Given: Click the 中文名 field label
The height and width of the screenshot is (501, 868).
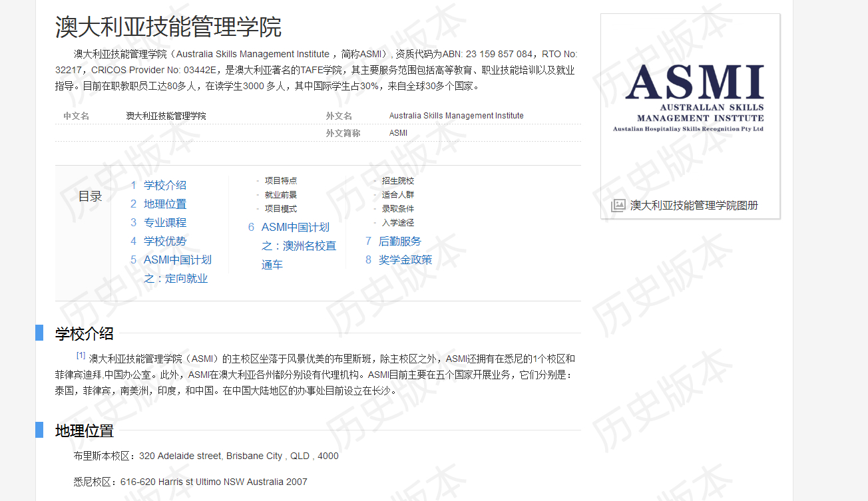Looking at the screenshot, I should pos(76,116).
